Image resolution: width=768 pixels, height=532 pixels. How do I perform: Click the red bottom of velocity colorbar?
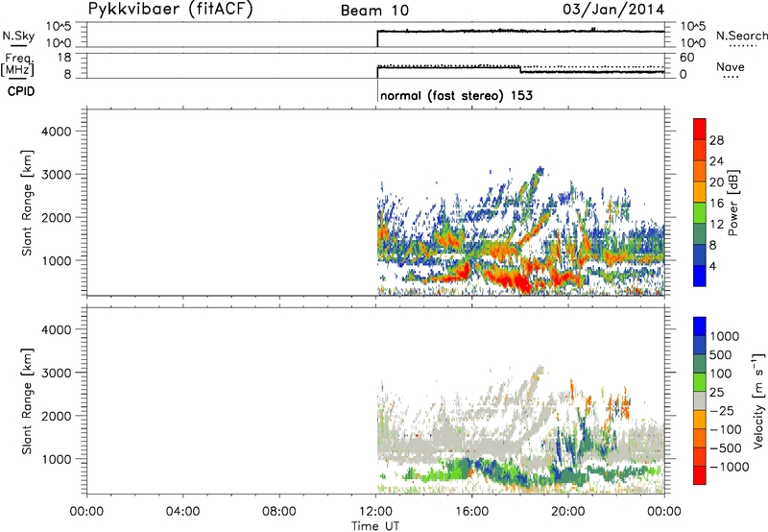click(x=700, y=475)
